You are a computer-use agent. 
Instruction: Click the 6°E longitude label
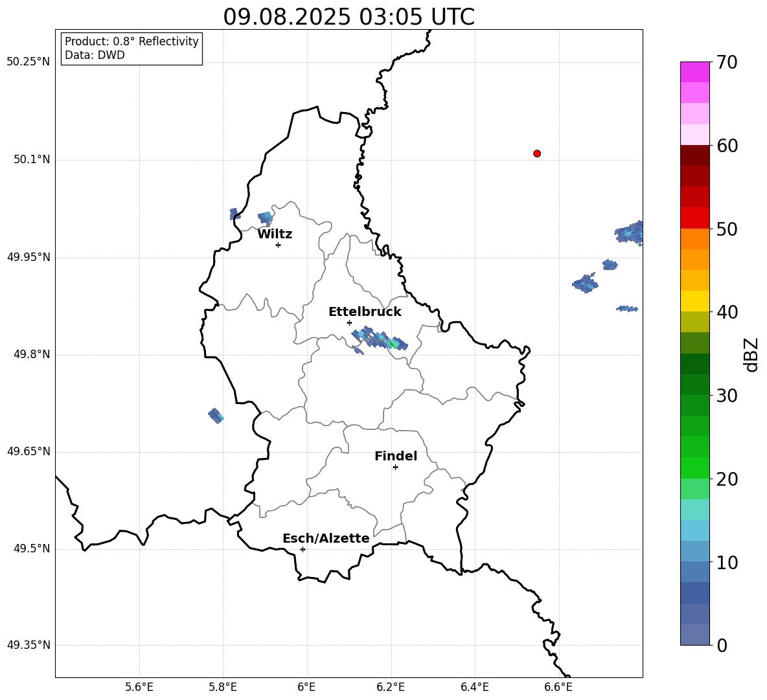pyautogui.click(x=306, y=687)
